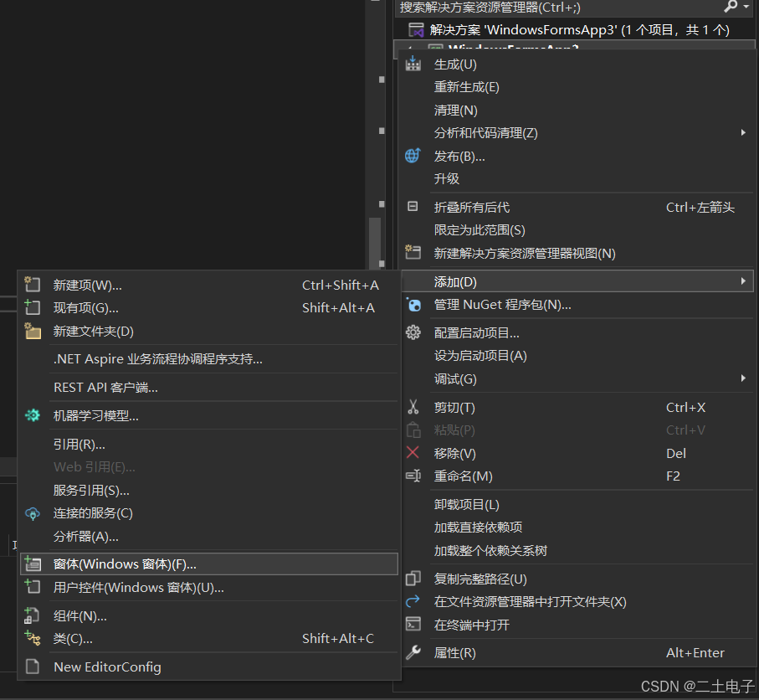Click the New Item (新建项) icon
759x700 pixels.
(32, 284)
